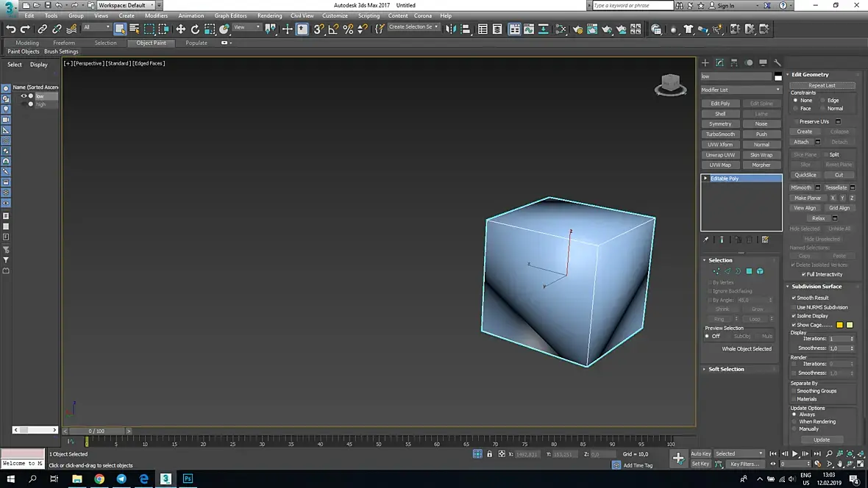Viewport: 868px width, 488px height.
Task: Launch Photoshop from the Windows taskbar
Action: tap(188, 478)
